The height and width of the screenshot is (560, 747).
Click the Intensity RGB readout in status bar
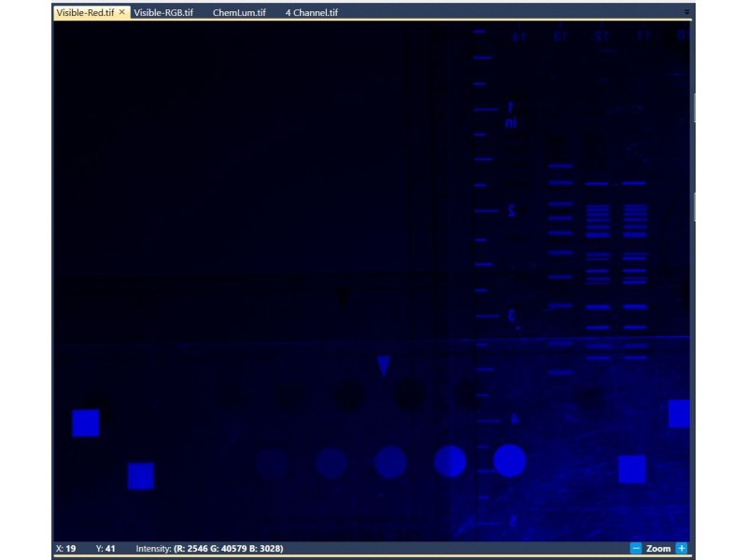pos(209,549)
